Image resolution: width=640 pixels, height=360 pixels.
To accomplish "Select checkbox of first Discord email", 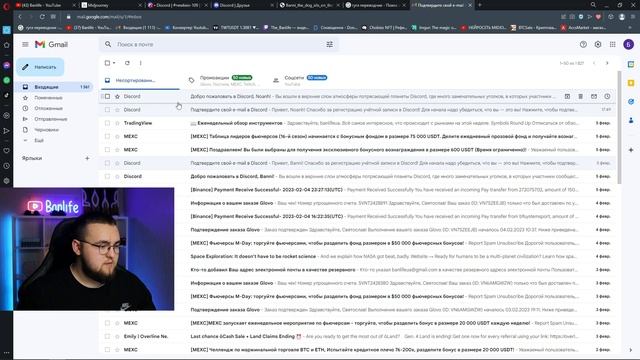I will click(x=107, y=96).
